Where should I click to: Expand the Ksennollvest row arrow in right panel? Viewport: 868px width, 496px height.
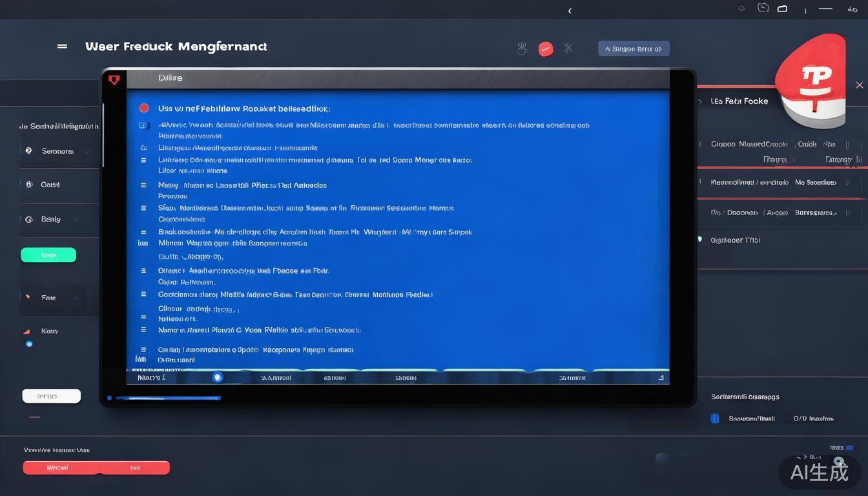click(848, 183)
